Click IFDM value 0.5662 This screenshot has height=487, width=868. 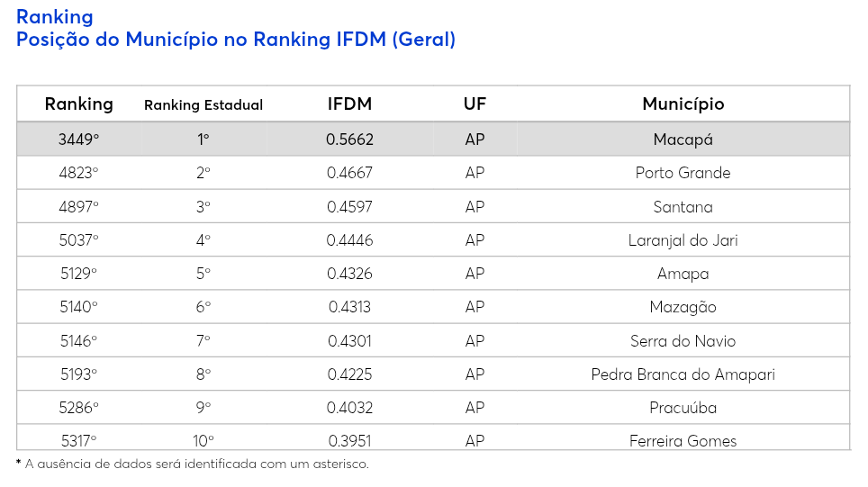click(x=349, y=140)
